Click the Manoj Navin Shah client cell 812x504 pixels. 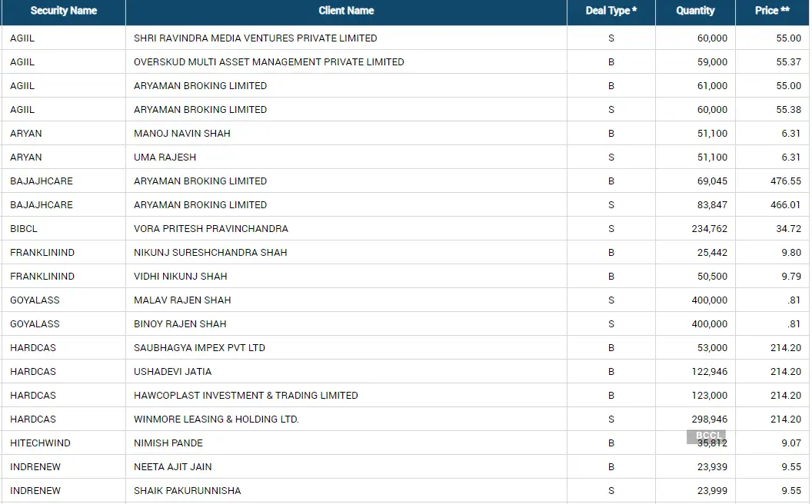182,134
